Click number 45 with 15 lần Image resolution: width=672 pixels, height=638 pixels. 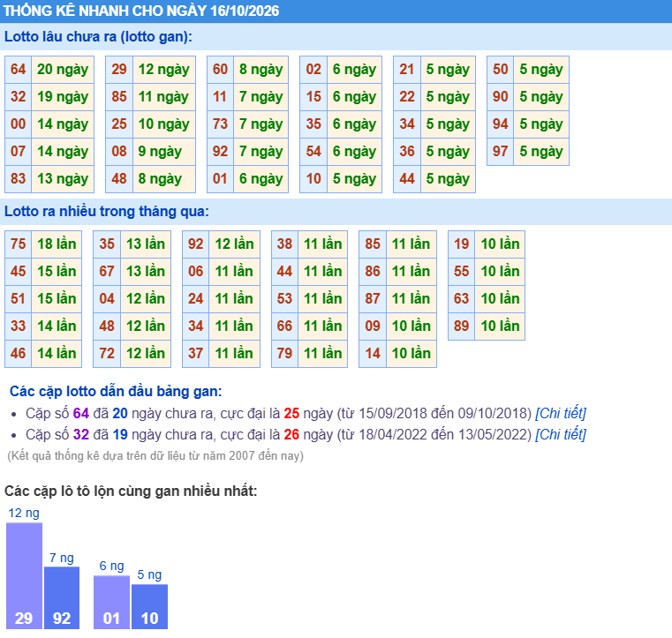point(18,272)
